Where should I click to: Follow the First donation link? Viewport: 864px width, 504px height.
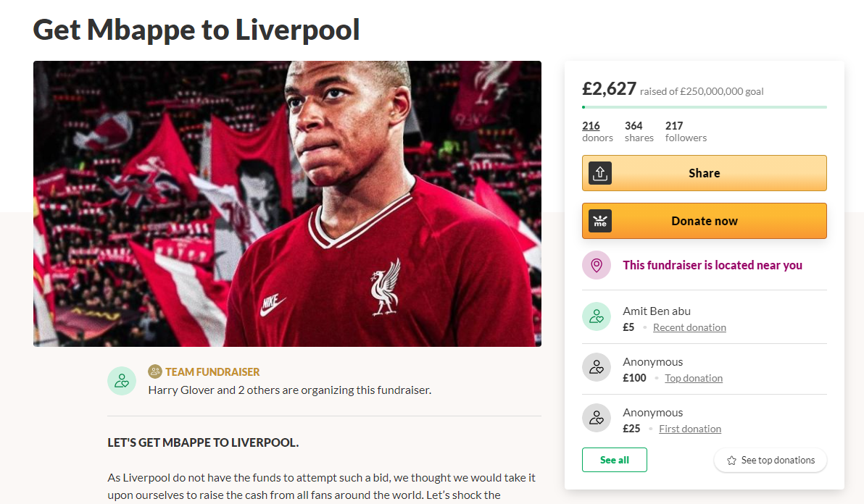[x=690, y=429]
